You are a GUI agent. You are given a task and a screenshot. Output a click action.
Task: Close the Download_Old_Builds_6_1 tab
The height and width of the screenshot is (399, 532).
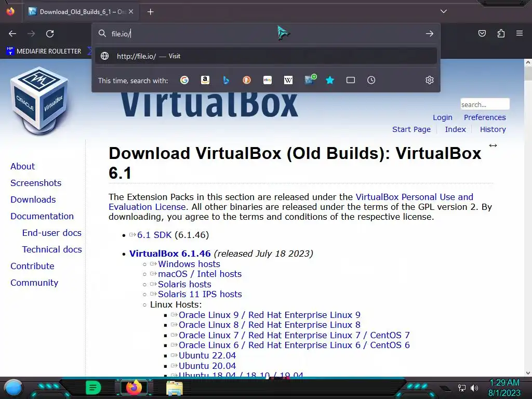pos(131,11)
